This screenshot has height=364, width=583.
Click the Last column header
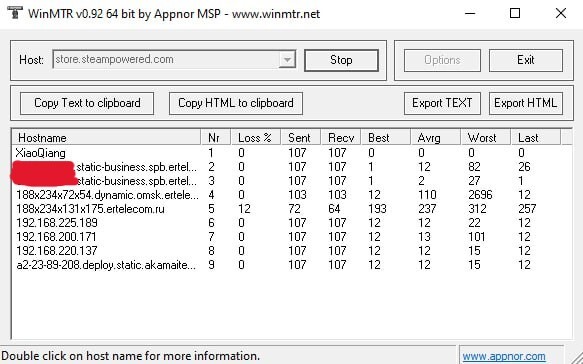pyautogui.click(x=535, y=138)
